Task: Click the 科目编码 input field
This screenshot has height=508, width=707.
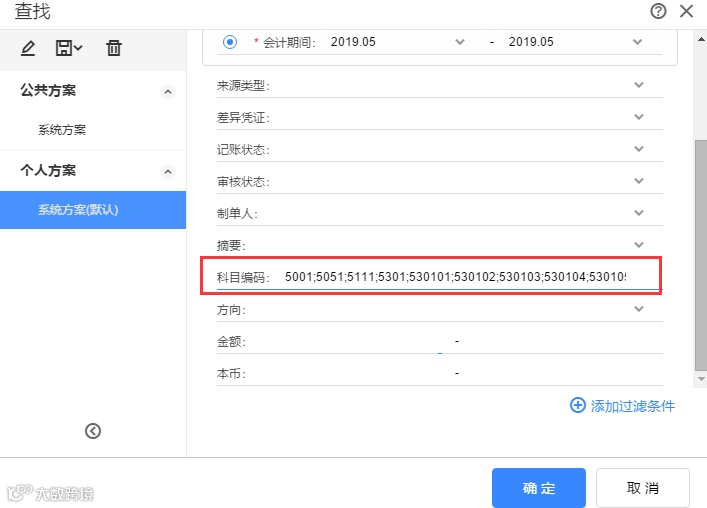Action: click(x=456, y=277)
